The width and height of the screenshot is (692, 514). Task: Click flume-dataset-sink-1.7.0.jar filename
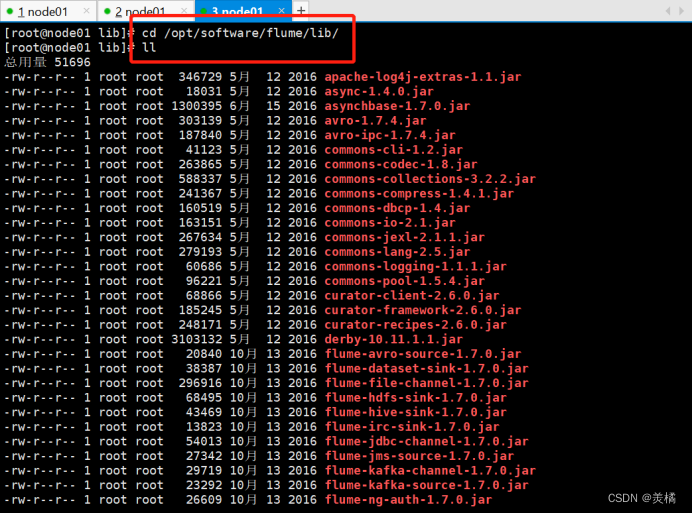(x=427, y=368)
